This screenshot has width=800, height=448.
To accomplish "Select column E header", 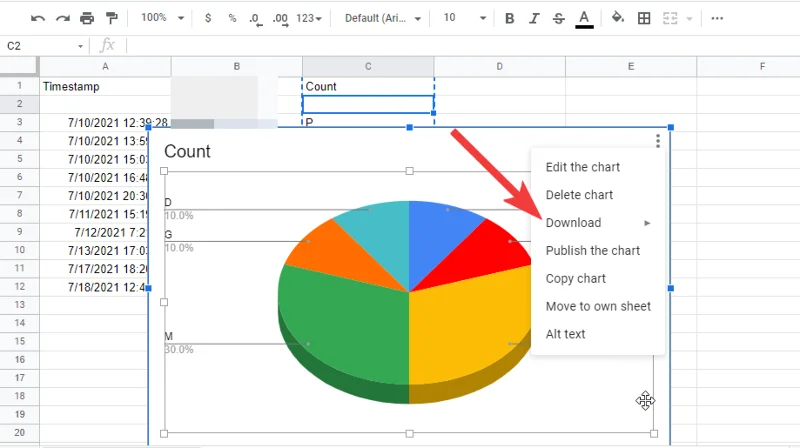I will pyautogui.click(x=631, y=66).
